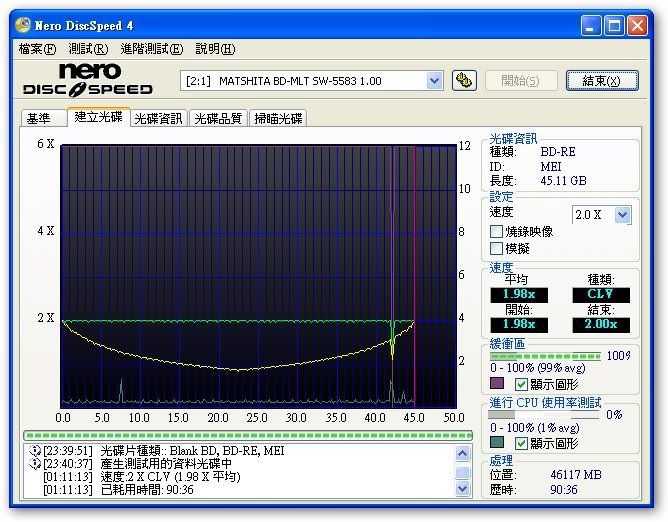The image size is (668, 522).
Task: Click the MEI disc ID value
Action: coord(551,167)
